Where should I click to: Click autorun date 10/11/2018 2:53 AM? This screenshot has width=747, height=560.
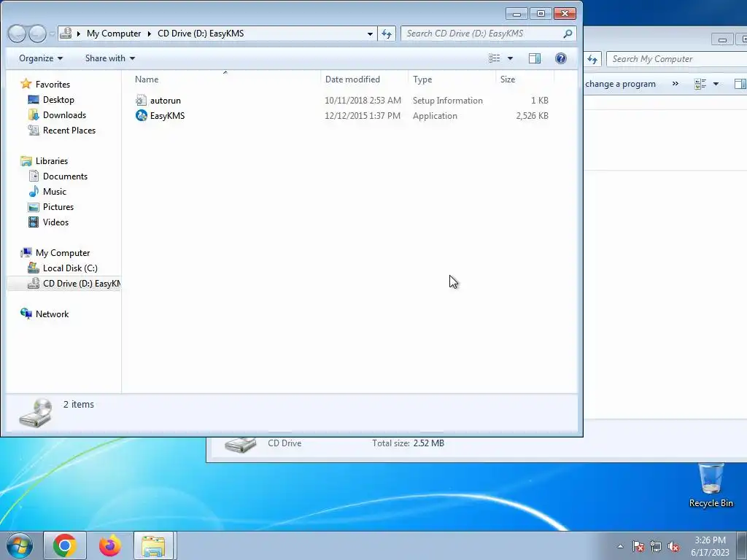(x=363, y=101)
